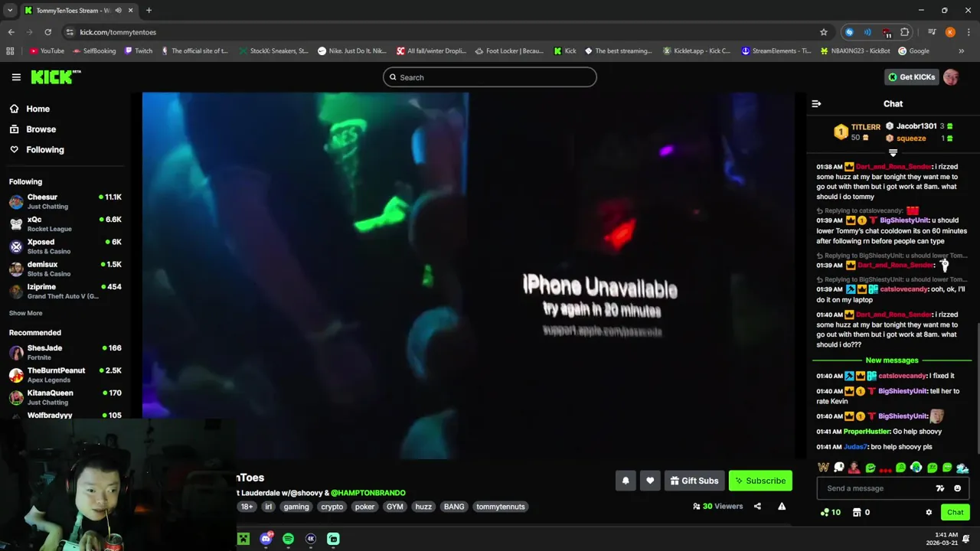Open Iziprime channel in sidebar
The image size is (980, 551).
(65, 292)
